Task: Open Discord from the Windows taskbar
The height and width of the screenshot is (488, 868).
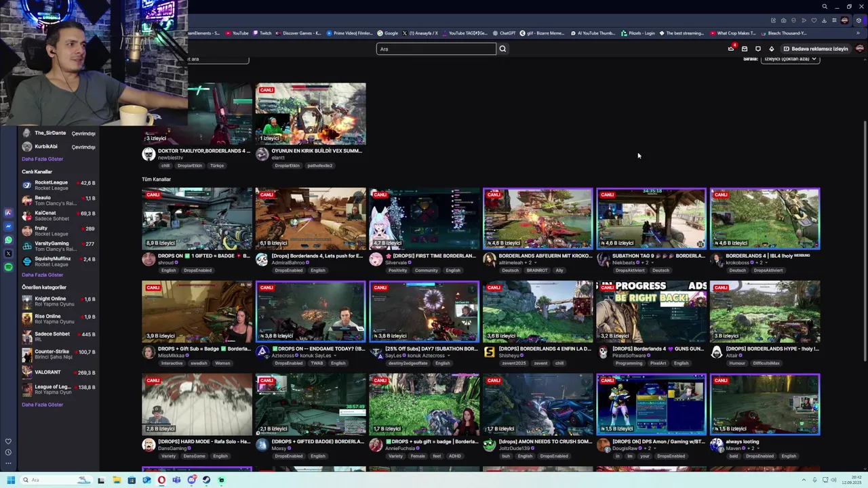Action: tap(191, 480)
